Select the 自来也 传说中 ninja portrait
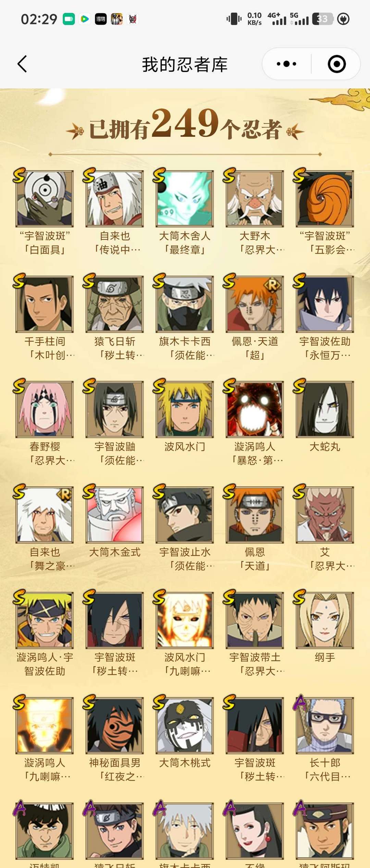Screen dimensions: 370x868 [114, 199]
